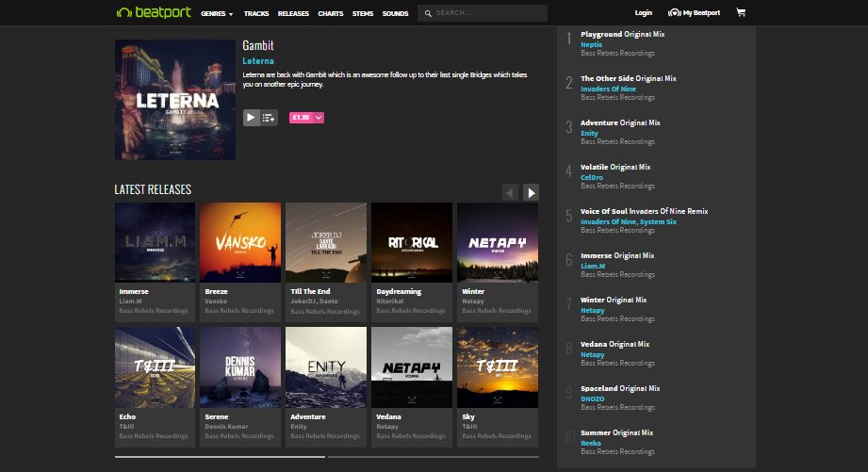Image resolution: width=868 pixels, height=472 pixels.
Task: Open Volatile Original Mix track
Action: tap(615, 167)
